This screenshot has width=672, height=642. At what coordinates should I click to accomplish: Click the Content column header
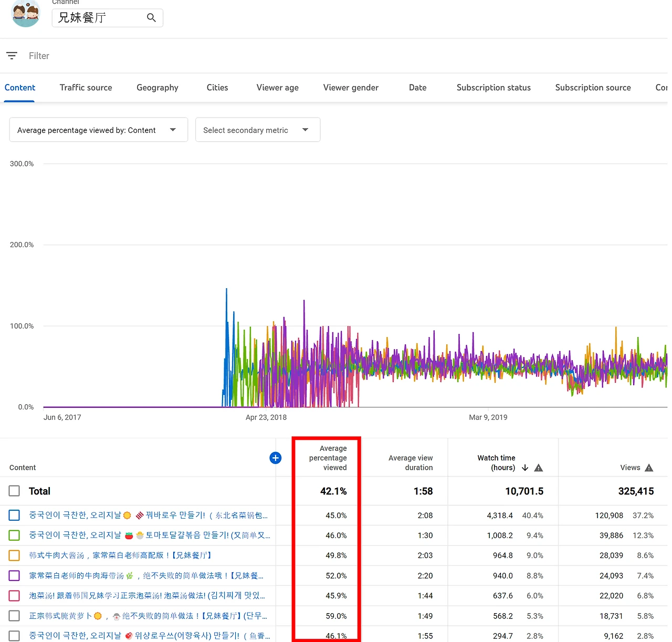point(23,468)
